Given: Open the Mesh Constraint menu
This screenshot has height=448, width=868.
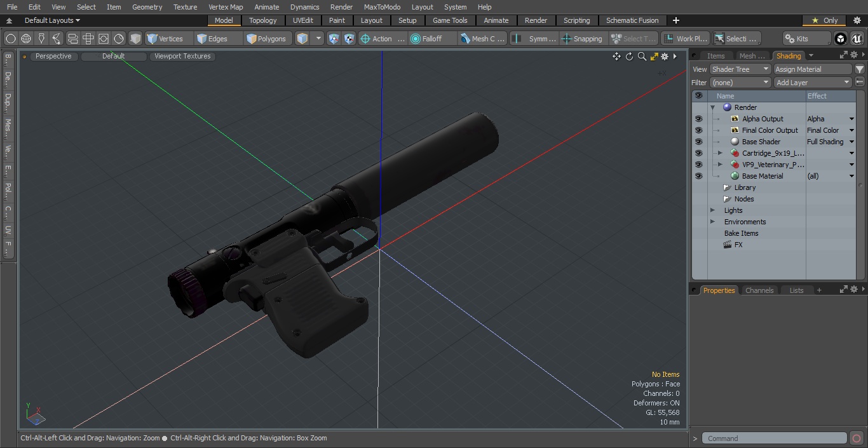Looking at the screenshot, I should tap(483, 39).
